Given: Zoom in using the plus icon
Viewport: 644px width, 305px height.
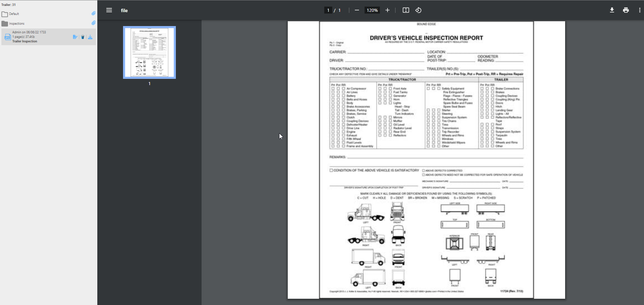Looking at the screenshot, I should [388, 10].
